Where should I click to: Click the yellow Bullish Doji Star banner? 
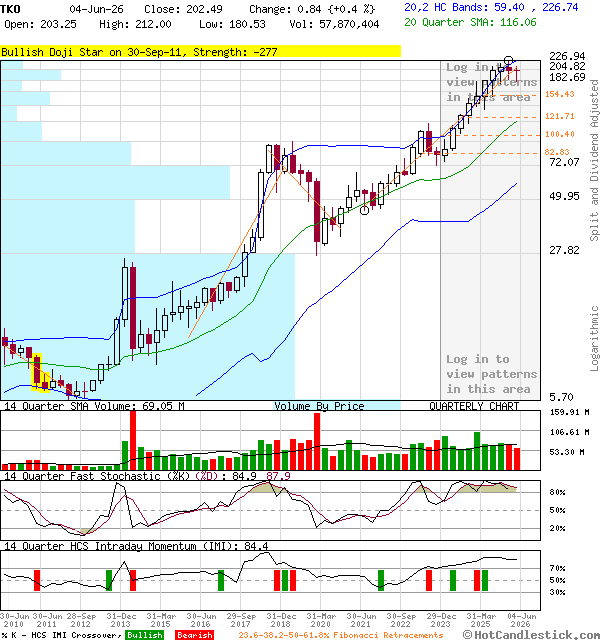(200, 51)
